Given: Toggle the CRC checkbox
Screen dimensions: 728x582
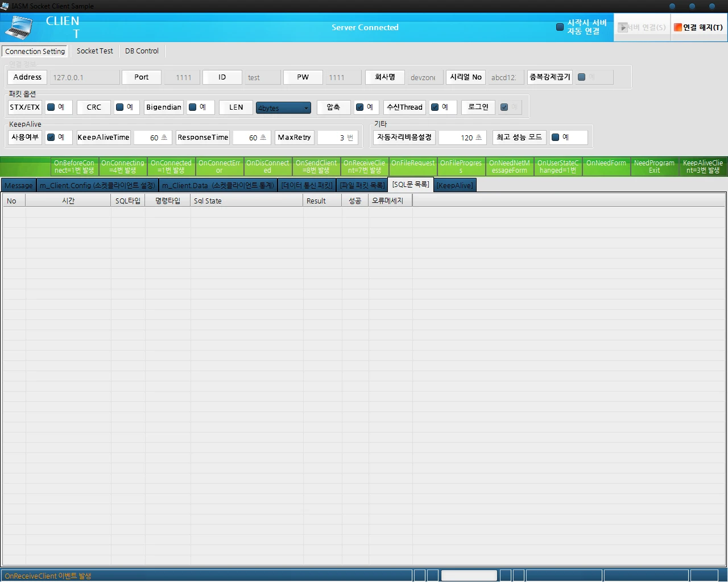Looking at the screenshot, I should pyautogui.click(x=119, y=107).
